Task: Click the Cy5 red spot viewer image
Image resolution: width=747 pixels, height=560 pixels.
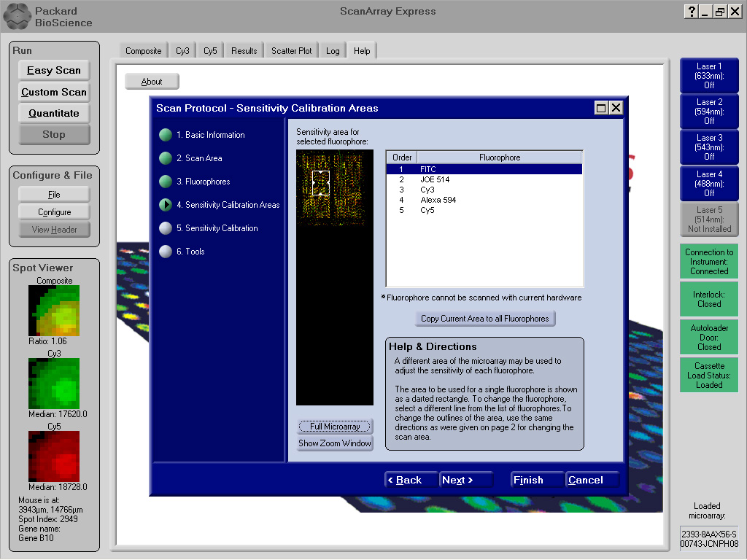Action: pos(54,456)
